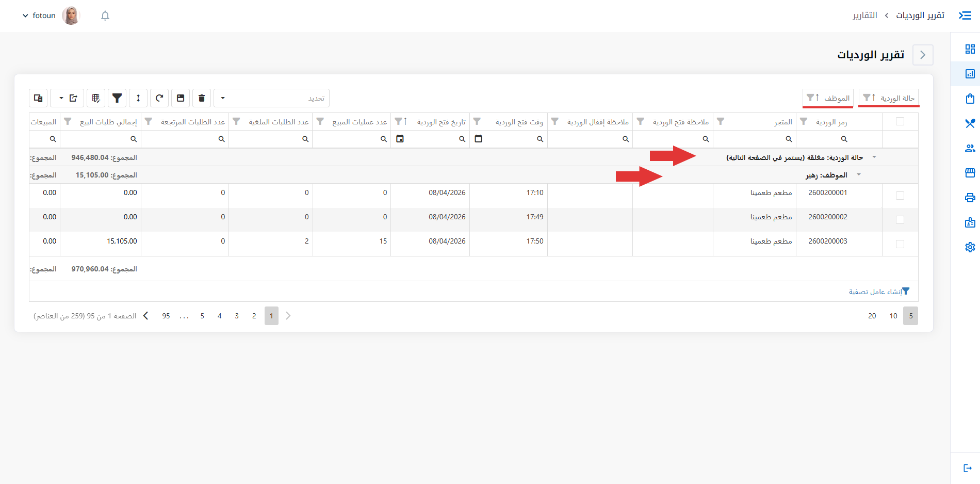The width and height of the screenshot is (980, 484).
Task: Click the حالة الوردية grouping chip
Action: point(889,98)
